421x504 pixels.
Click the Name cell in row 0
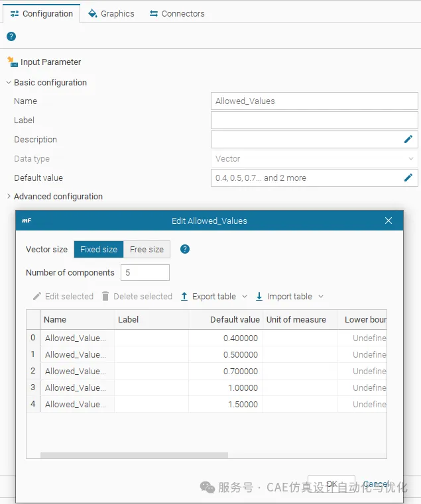pyautogui.click(x=78, y=338)
